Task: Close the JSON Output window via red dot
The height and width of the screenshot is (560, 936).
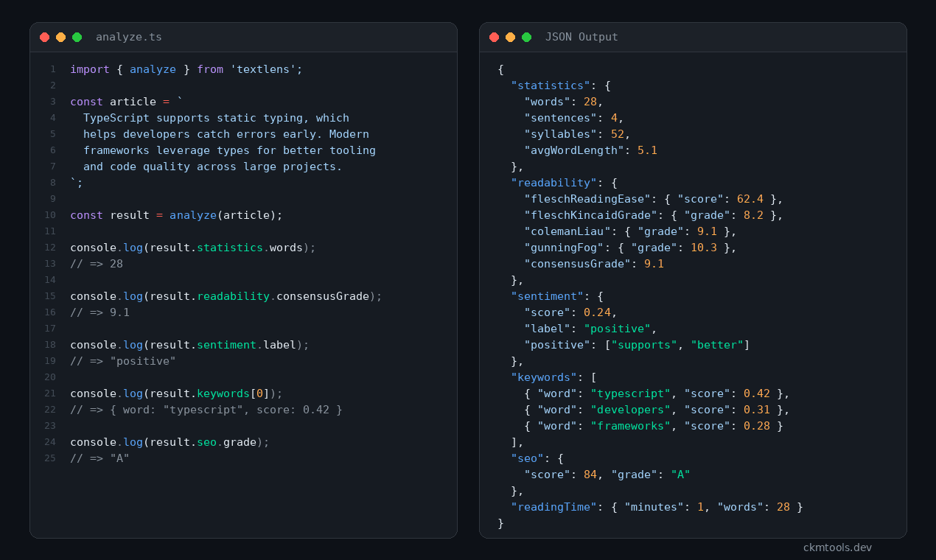Action: click(x=494, y=37)
